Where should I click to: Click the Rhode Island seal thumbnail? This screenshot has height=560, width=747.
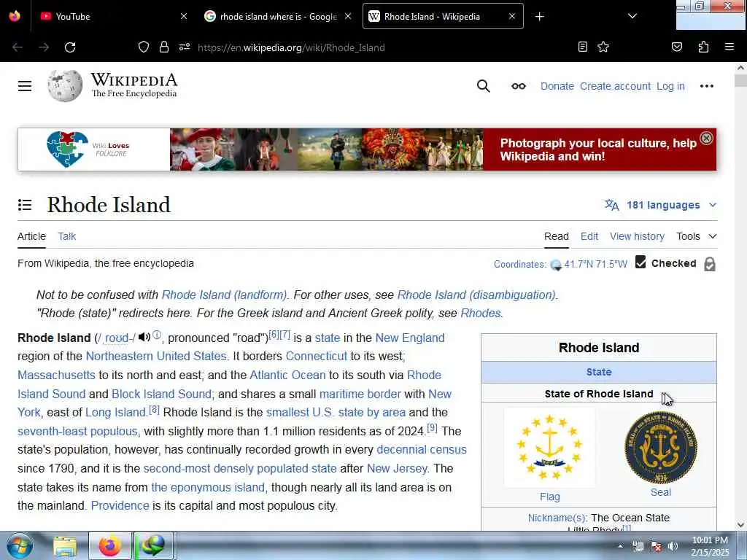point(661,448)
